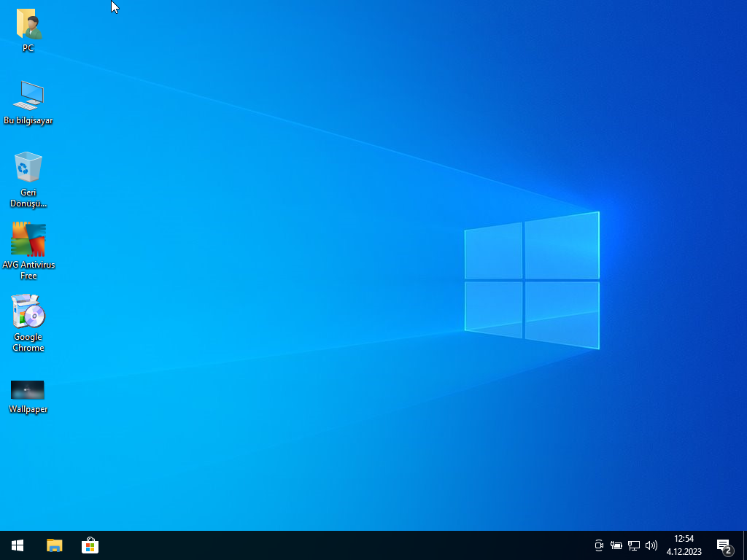Select the Bu bilgisayar desktop icon

coord(28,96)
